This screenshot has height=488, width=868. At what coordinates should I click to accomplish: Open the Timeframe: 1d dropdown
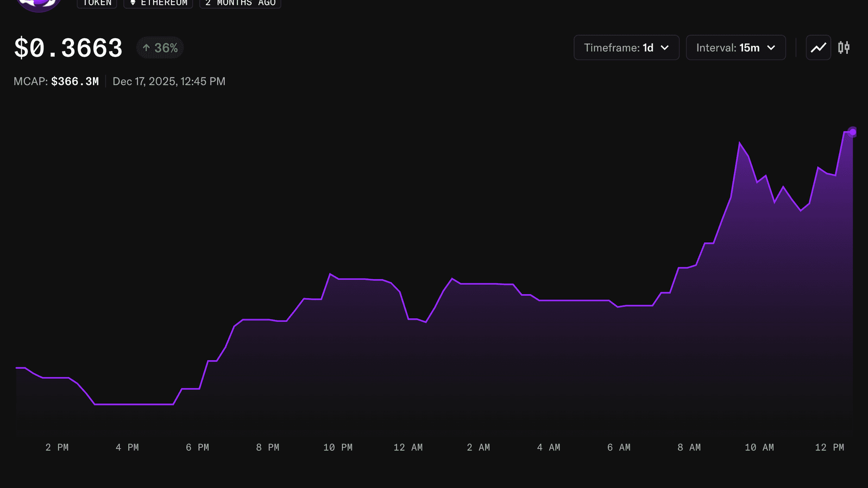click(x=626, y=47)
